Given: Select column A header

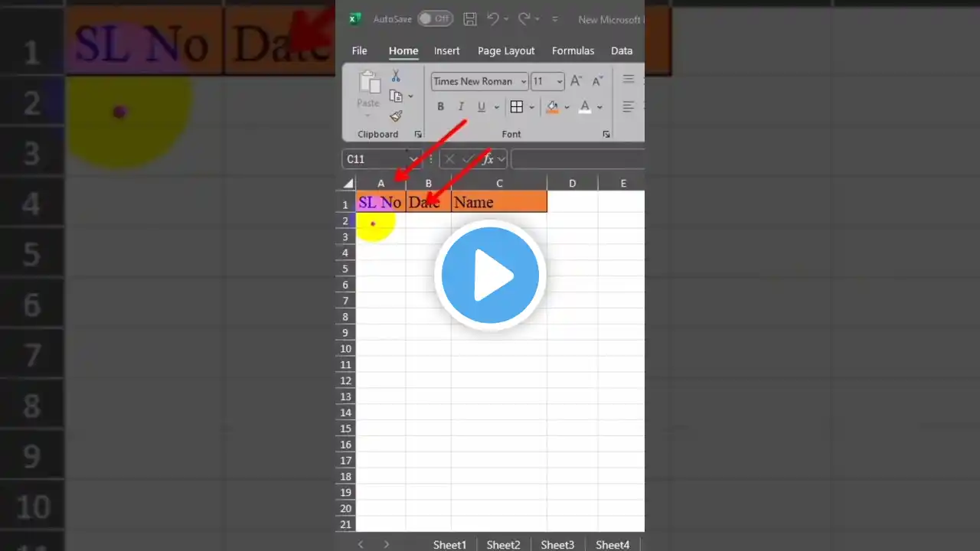Looking at the screenshot, I should pyautogui.click(x=381, y=184).
